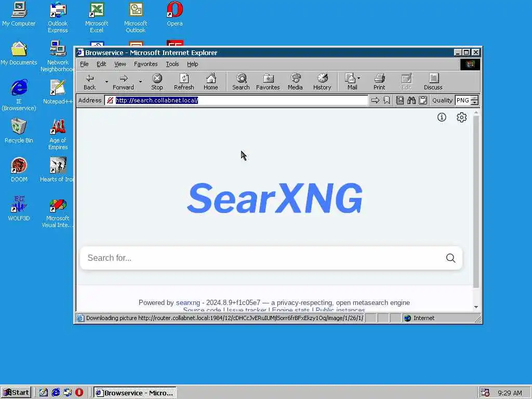The width and height of the screenshot is (532, 399).
Task: Click the Search for... input box
Action: [x=263, y=258]
